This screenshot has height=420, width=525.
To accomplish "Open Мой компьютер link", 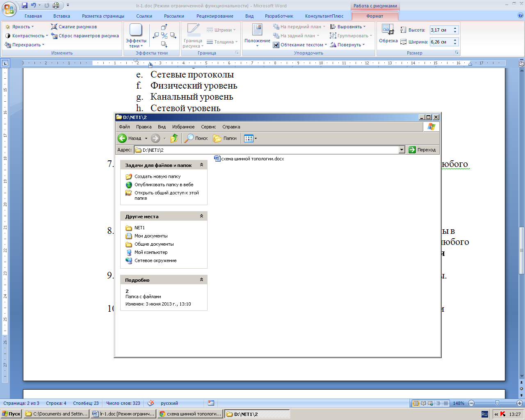I will 151,252.
